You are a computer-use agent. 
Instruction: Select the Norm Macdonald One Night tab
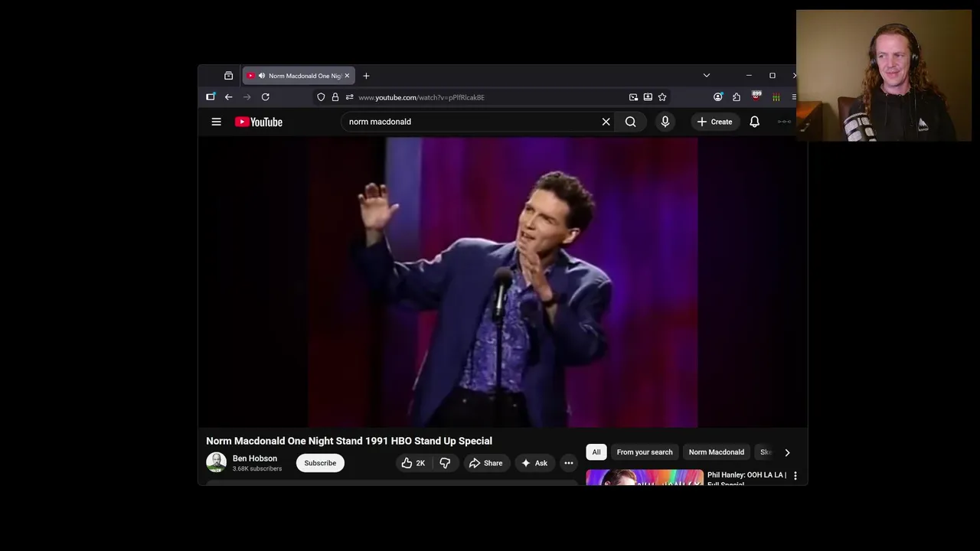coord(299,76)
